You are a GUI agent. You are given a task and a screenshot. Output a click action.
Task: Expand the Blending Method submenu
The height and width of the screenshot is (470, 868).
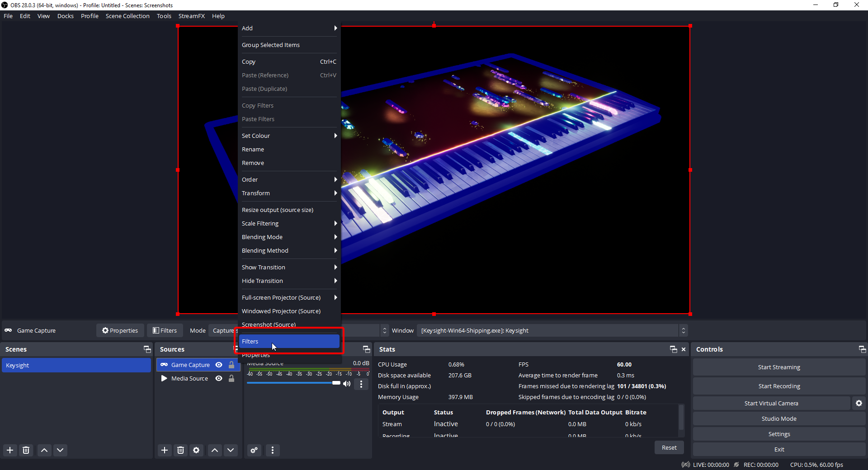[x=289, y=250]
